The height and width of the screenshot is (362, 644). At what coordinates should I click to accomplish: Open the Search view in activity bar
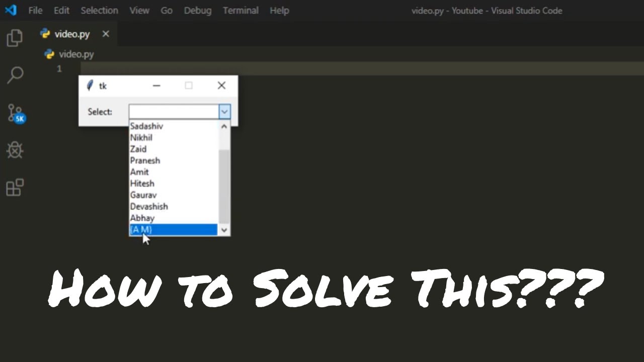pyautogui.click(x=15, y=75)
